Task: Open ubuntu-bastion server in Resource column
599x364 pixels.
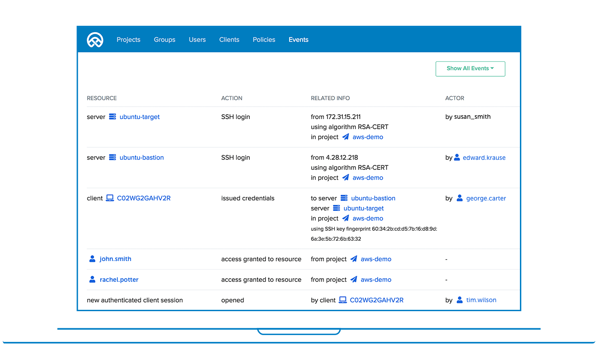Action: coord(142,158)
